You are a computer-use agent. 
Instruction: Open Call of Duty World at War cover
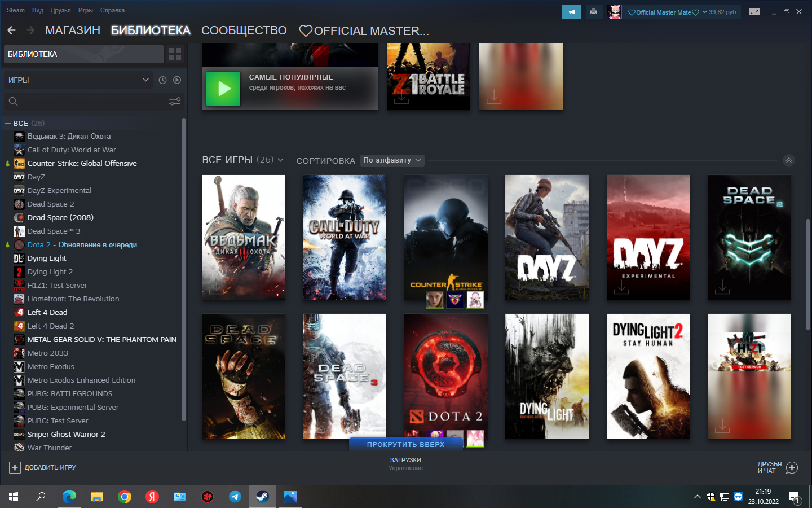click(345, 238)
